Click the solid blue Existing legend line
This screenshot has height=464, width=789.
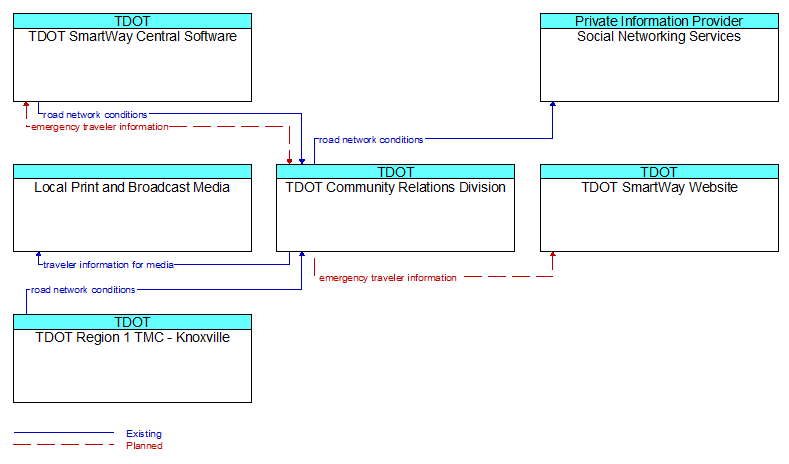64,432
